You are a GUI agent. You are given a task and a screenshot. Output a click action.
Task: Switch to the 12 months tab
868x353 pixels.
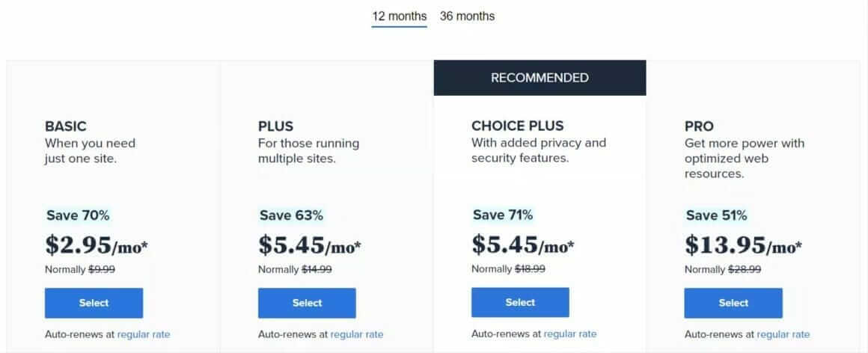[x=400, y=16]
